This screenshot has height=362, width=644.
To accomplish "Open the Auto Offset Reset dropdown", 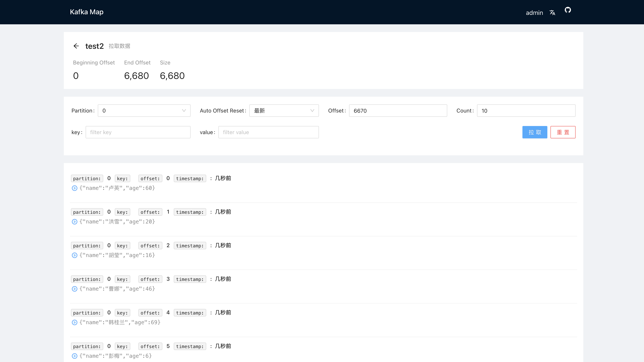I will (284, 111).
